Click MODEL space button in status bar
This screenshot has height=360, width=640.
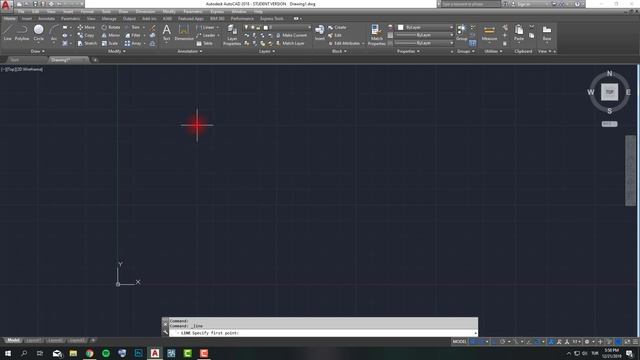460,342
